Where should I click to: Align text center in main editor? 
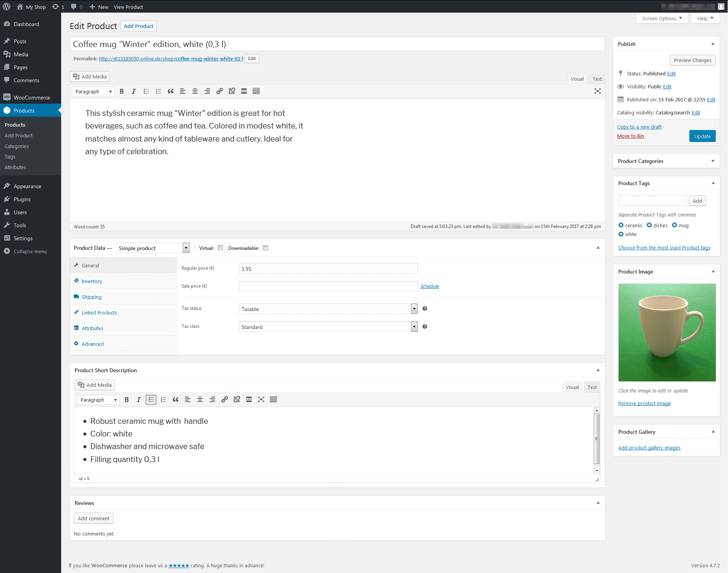click(x=195, y=91)
